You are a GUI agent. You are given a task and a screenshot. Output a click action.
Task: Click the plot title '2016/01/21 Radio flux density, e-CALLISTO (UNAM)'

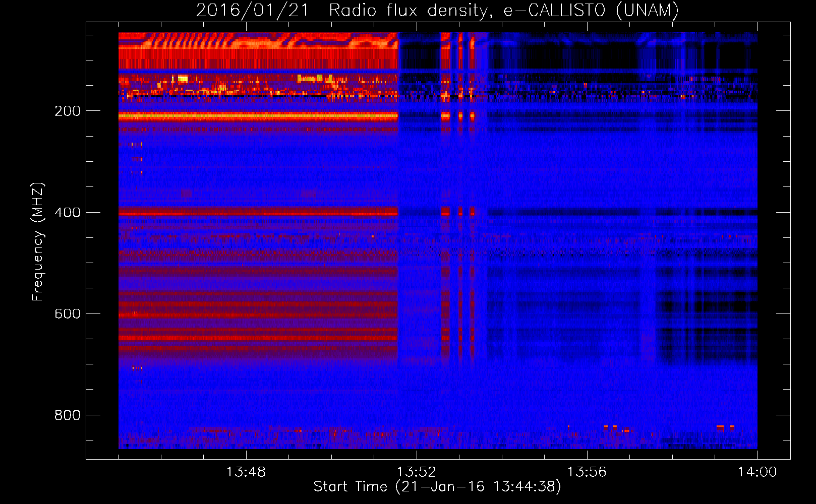437,10
